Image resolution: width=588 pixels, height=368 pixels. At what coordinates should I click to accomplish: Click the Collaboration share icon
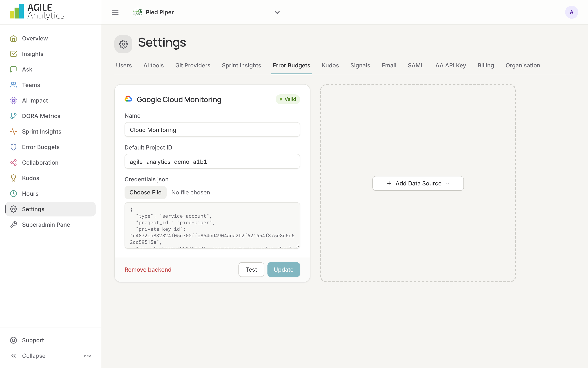tap(13, 163)
